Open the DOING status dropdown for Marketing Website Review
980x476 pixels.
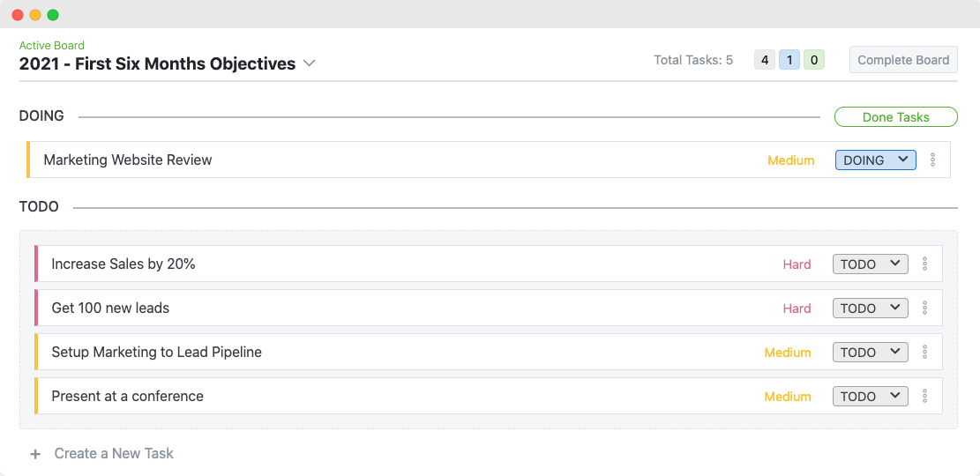pos(875,160)
